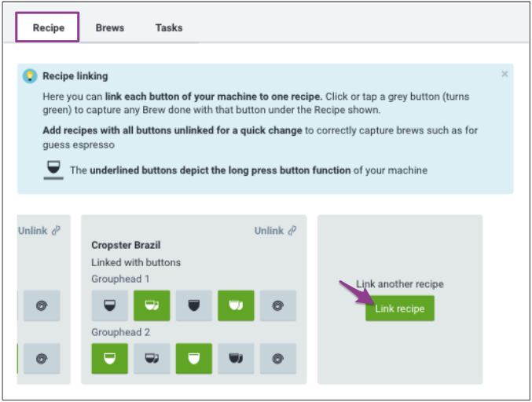Click the lightbulb icon beside Recipe linking
532x402 pixels.
(x=30, y=76)
